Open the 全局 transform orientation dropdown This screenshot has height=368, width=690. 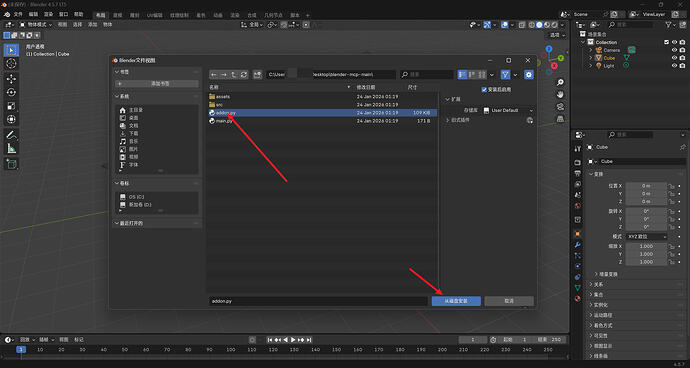252,25
